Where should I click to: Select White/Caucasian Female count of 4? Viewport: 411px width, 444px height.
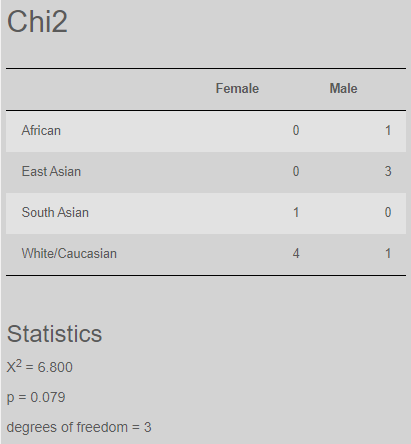[x=296, y=254]
